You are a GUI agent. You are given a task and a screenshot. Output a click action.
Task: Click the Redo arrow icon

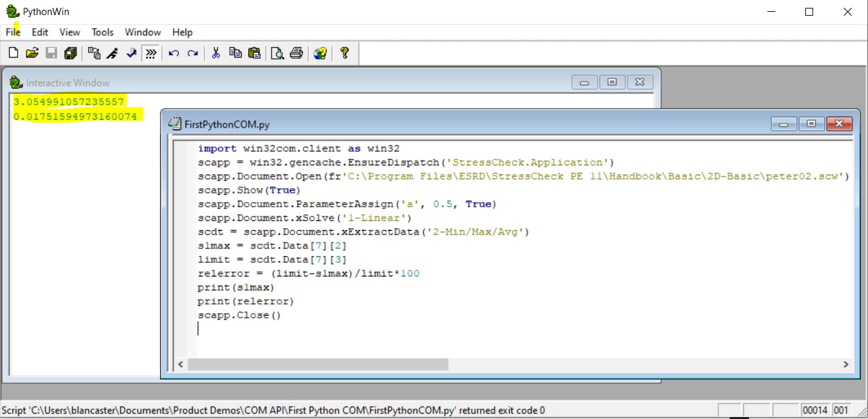pyautogui.click(x=193, y=54)
